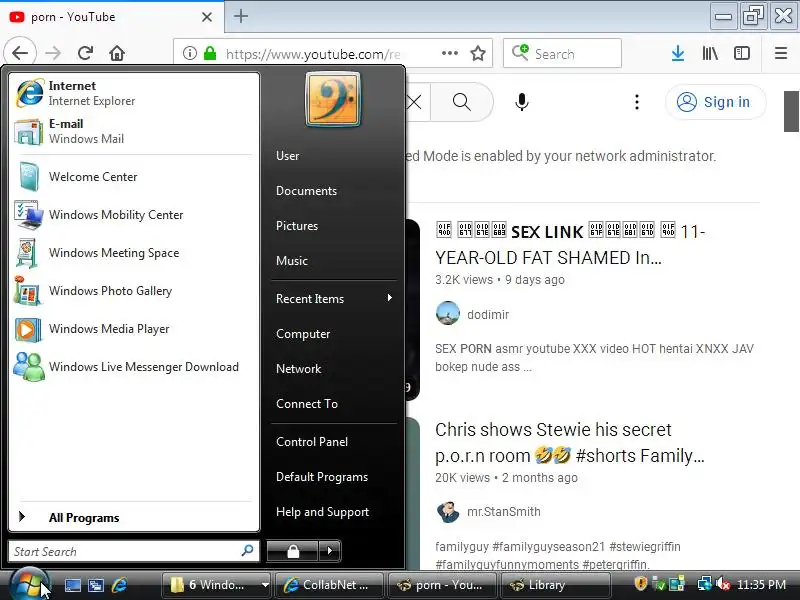The width and height of the screenshot is (800, 600).
Task: Expand the Recent Items submenu
Action: pyautogui.click(x=334, y=298)
